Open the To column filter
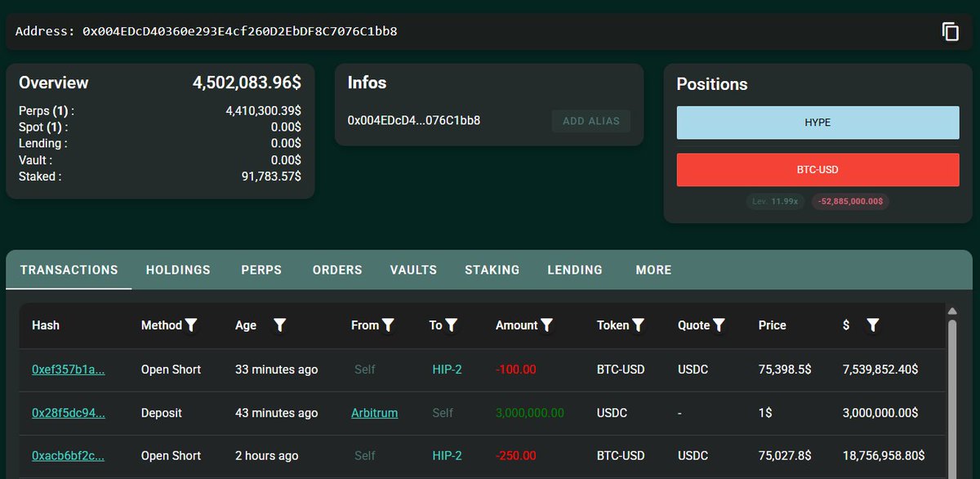This screenshot has height=479, width=980. tap(451, 325)
